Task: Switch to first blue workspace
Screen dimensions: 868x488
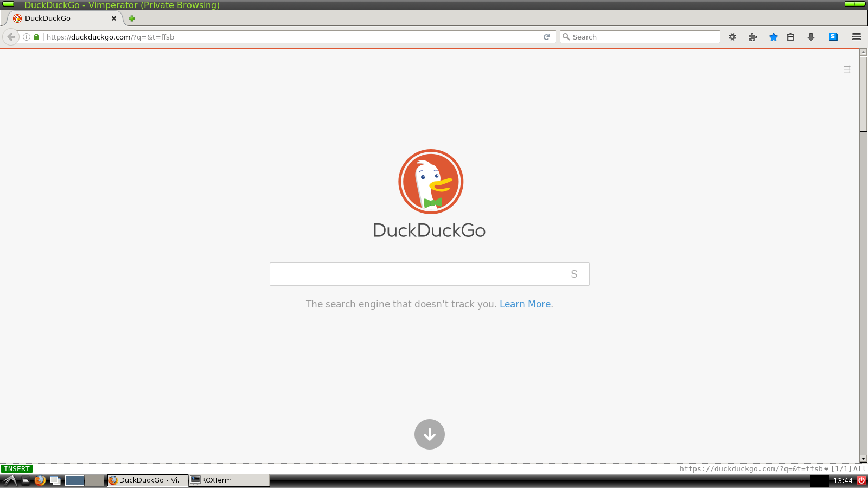Action: (74, 480)
